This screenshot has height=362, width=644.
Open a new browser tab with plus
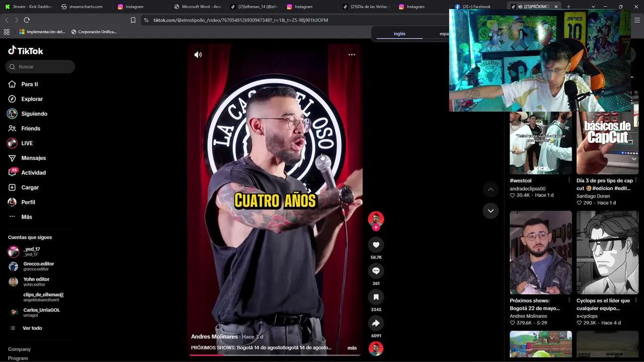[x=568, y=7]
